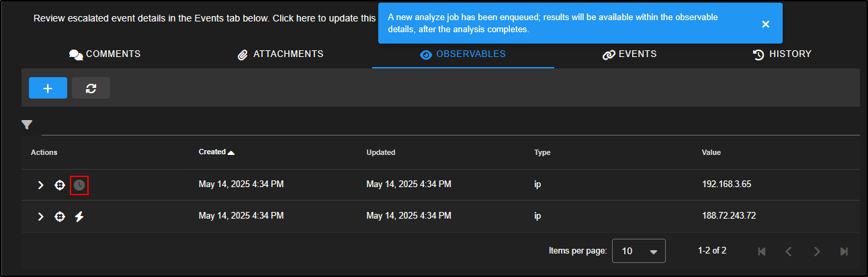Expand the 188.72.243.72 observable row
The height and width of the screenshot is (277, 868).
click(x=40, y=217)
